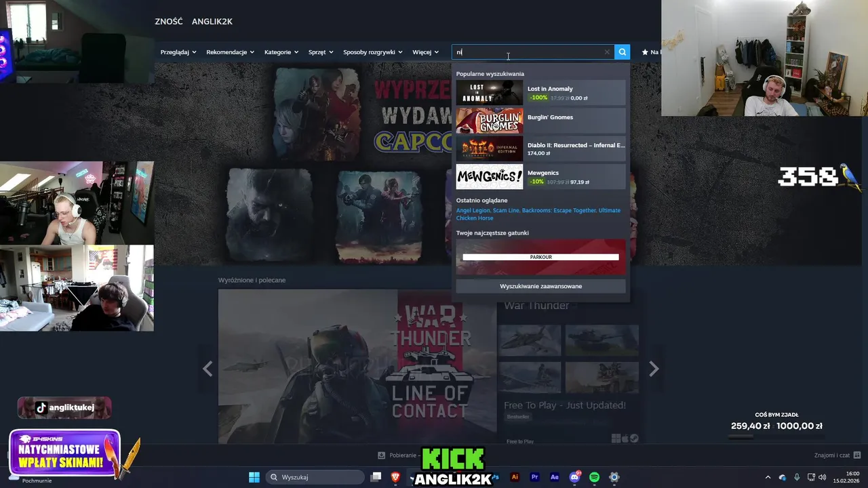Go to previous featured carousel item
868x488 pixels.
click(208, 369)
